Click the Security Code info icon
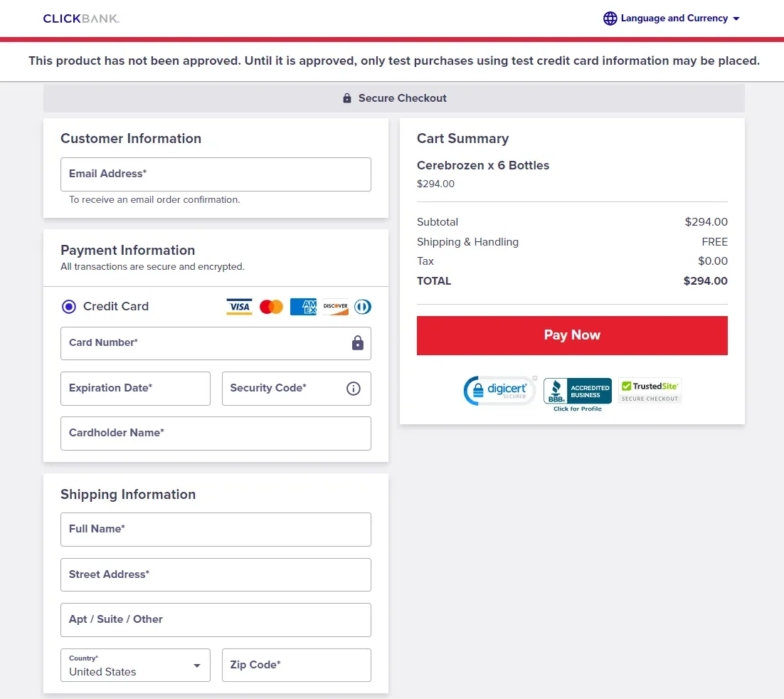The height and width of the screenshot is (699, 784). pos(354,388)
